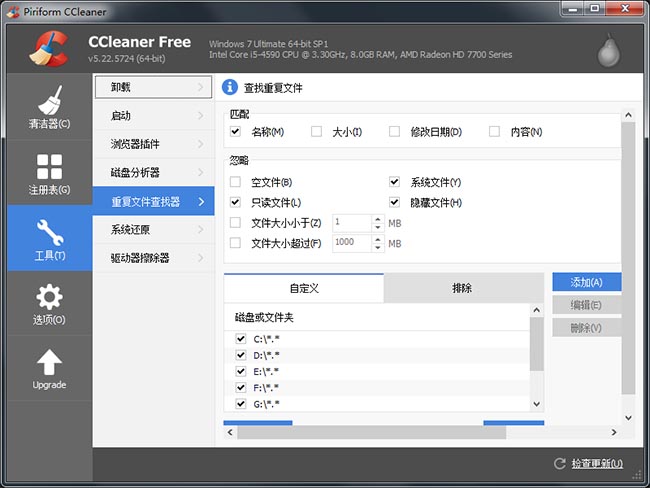Uncheck the F:\*.* drive checkbox
The width and height of the screenshot is (650, 488).
pyautogui.click(x=240, y=387)
